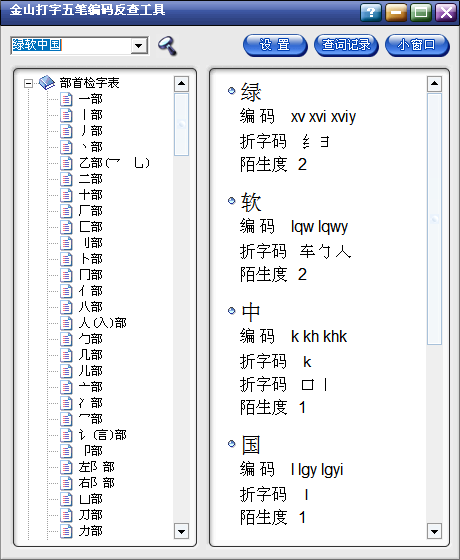Click the document icon beside 几部
The height and width of the screenshot is (560, 460).
pyautogui.click(x=66, y=355)
